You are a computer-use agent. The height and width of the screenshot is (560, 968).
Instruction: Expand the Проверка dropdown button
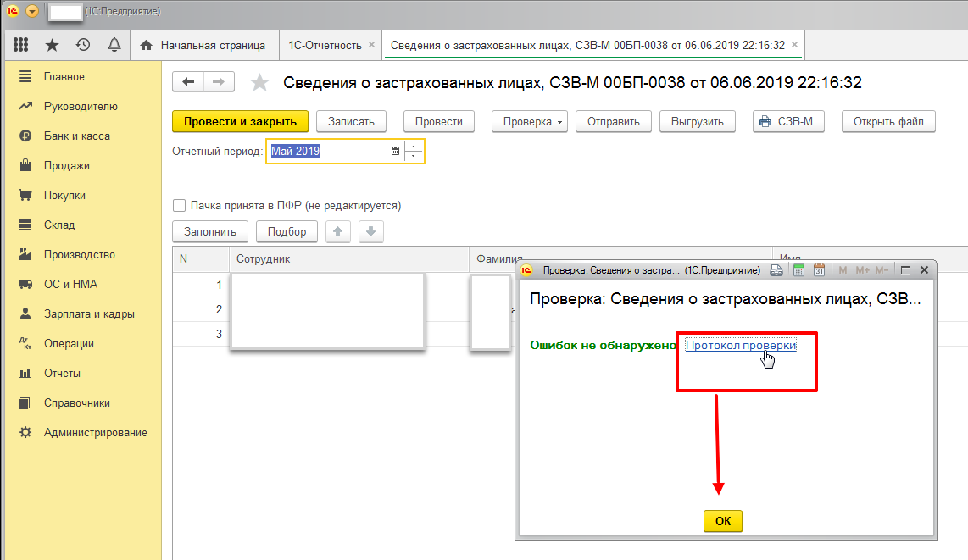[x=532, y=121]
